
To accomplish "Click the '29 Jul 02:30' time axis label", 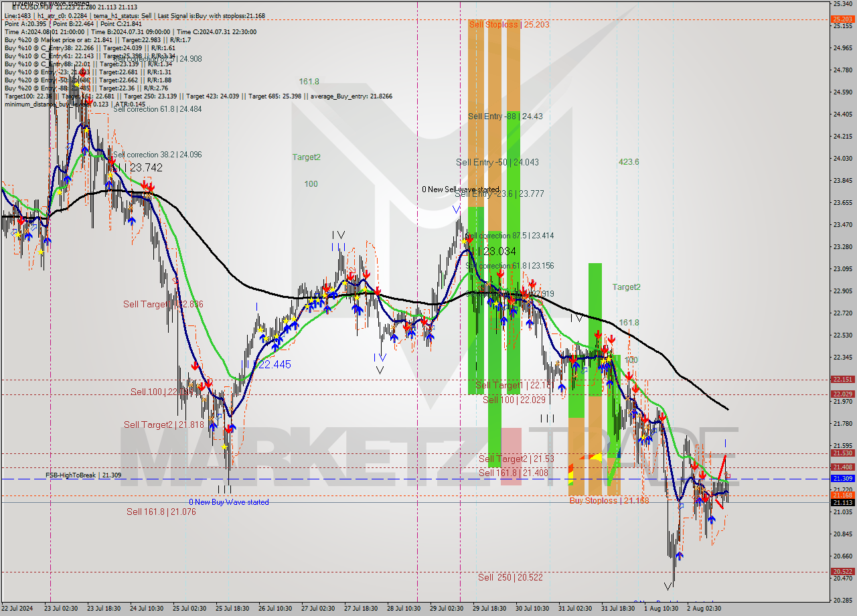I will (x=446, y=609).
